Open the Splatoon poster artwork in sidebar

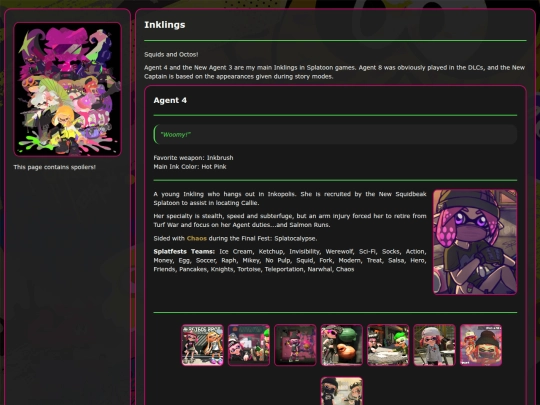coord(68,90)
